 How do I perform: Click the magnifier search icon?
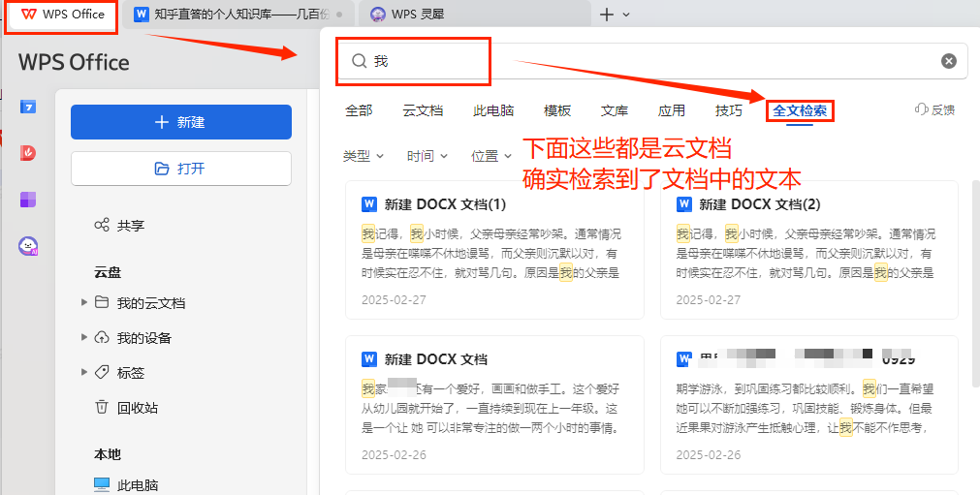(359, 61)
